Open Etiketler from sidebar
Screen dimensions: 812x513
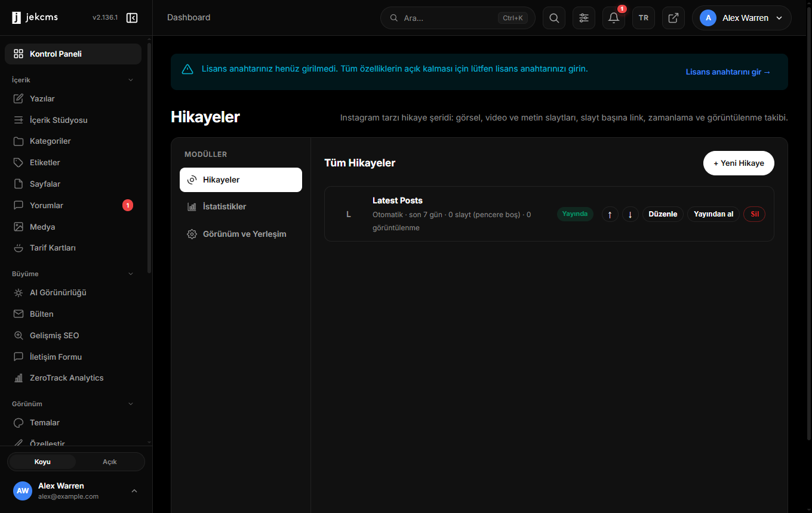coord(73,162)
